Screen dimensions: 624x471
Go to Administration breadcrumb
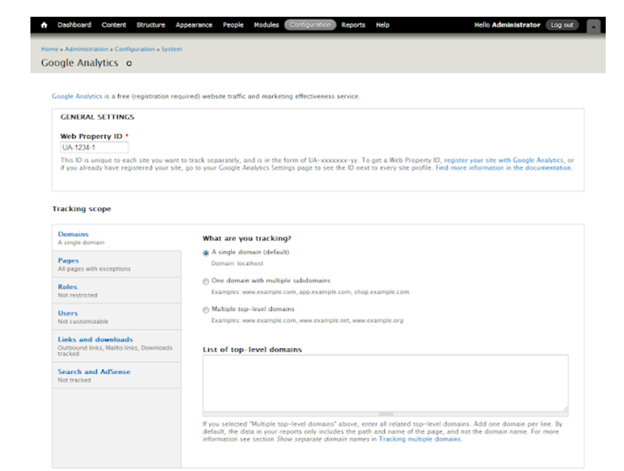pos(86,49)
